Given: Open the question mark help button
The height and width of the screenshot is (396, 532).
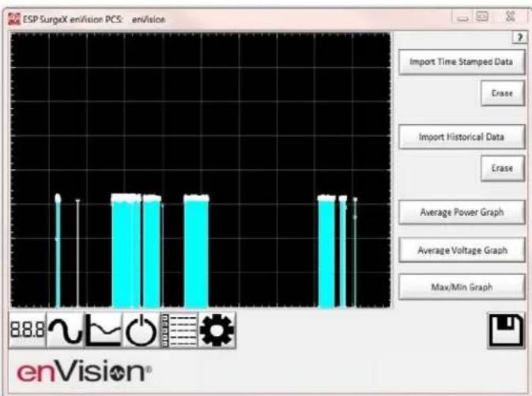Looking at the screenshot, I should [x=520, y=38].
